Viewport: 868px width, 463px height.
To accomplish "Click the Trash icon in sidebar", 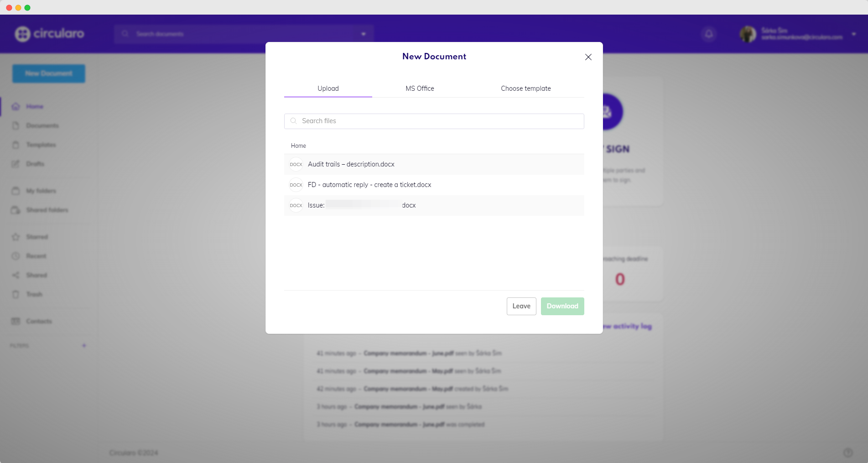I will 16,294.
